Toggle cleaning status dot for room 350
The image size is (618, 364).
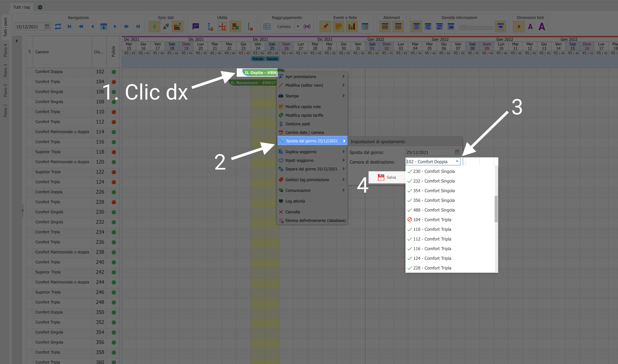[114, 312]
